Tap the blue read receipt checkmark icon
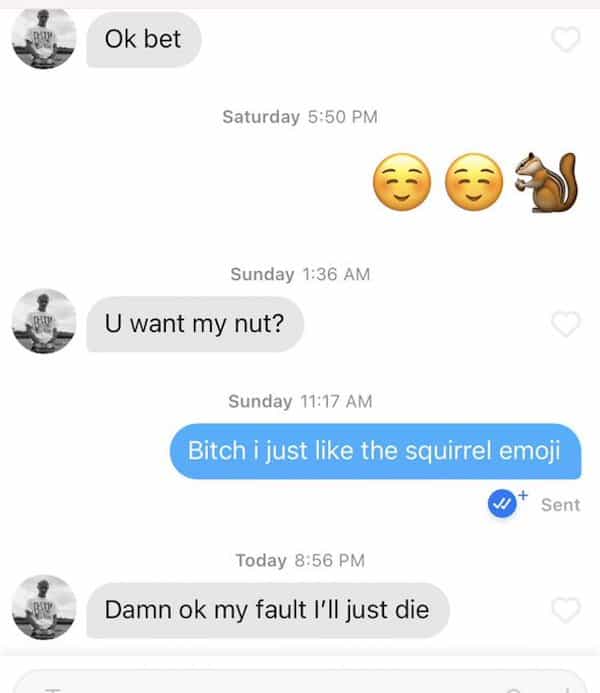This screenshot has height=693, width=600. click(x=502, y=504)
